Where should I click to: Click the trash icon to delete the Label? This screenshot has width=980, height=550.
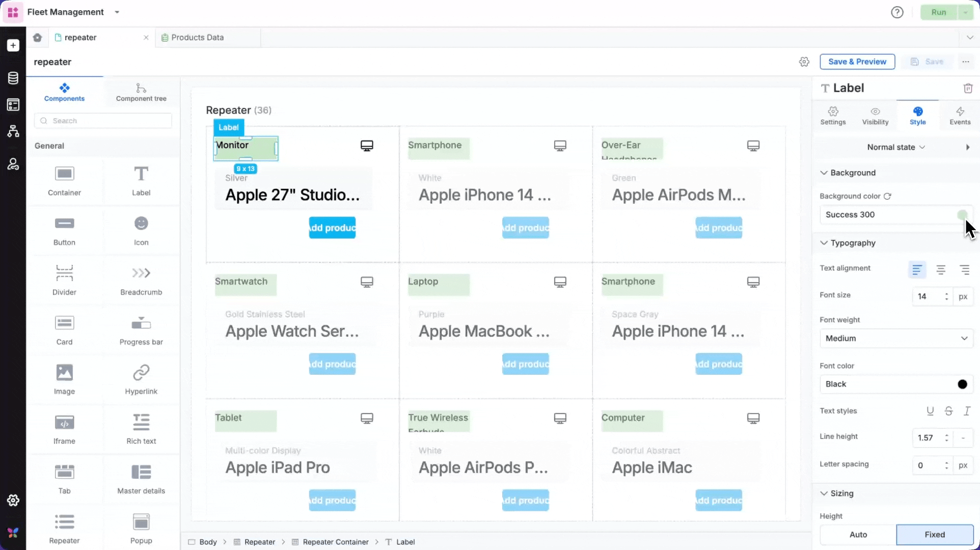[x=968, y=89]
